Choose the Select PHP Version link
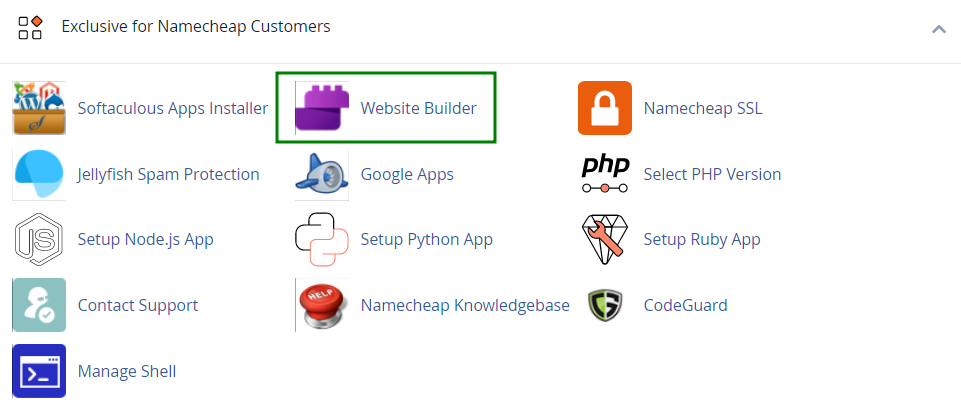Image resolution: width=961 pixels, height=411 pixels. (712, 175)
